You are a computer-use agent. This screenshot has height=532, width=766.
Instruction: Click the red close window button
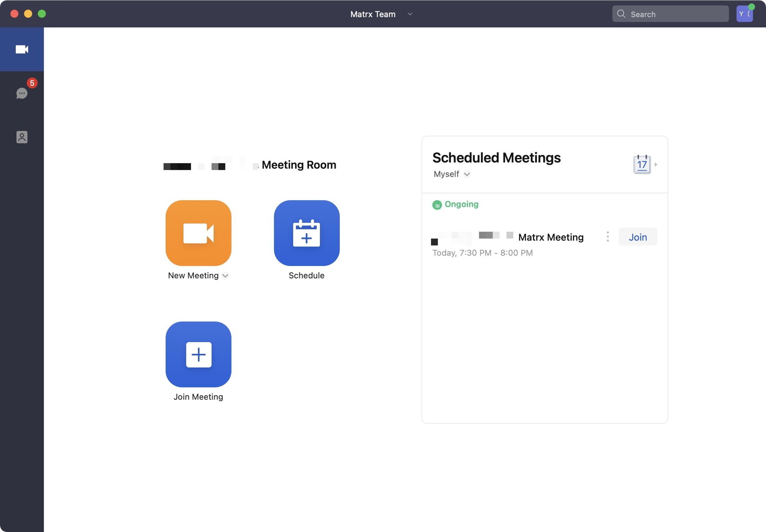click(x=14, y=14)
